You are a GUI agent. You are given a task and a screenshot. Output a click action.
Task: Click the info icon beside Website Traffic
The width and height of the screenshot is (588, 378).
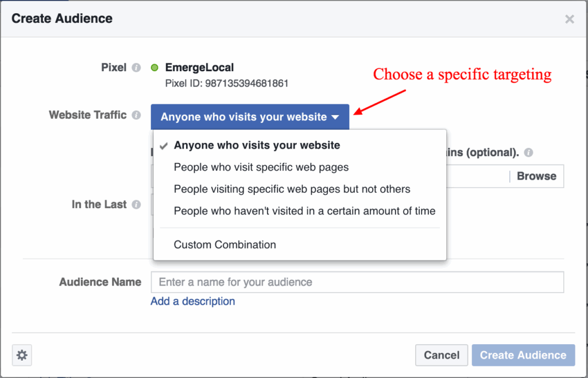coord(136,115)
